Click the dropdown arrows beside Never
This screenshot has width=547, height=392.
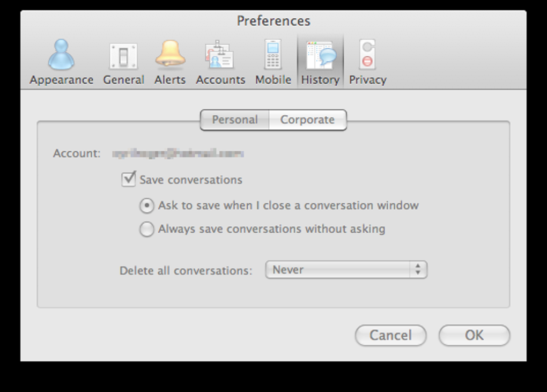418,270
